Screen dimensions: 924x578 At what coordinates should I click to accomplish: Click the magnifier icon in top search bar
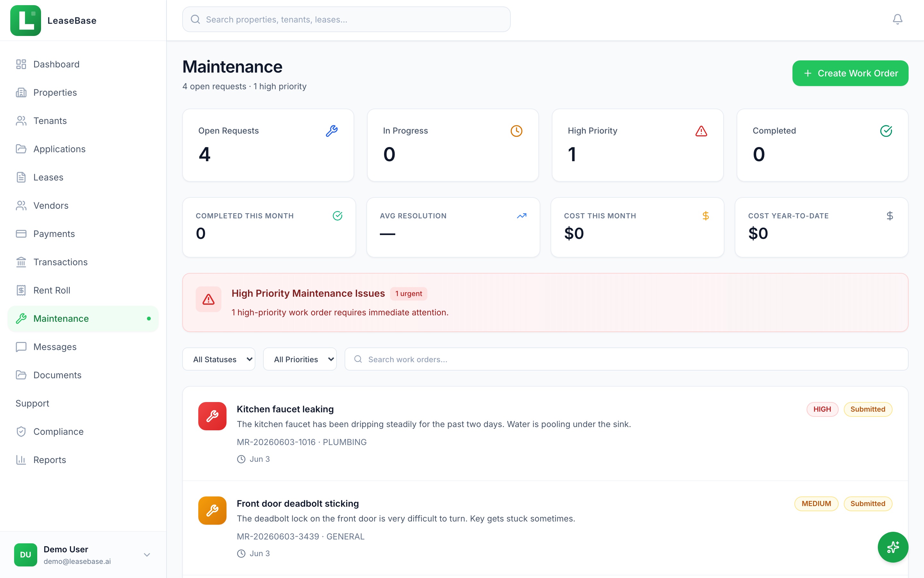pos(195,19)
